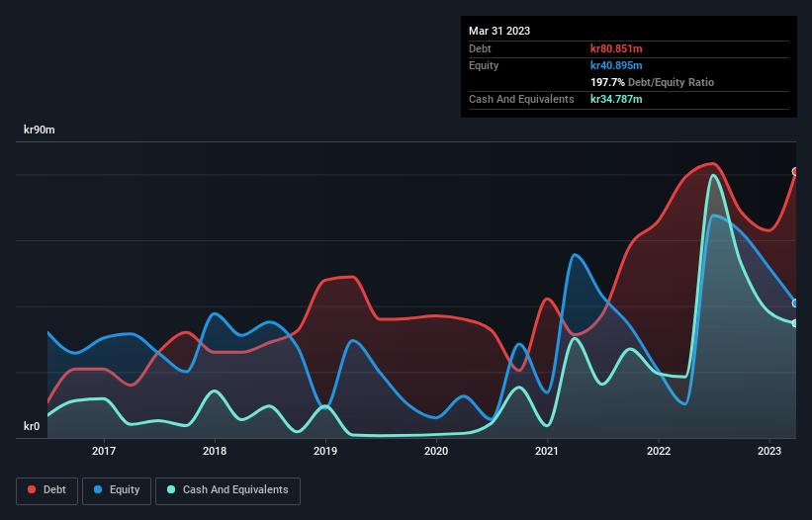Click the blue Equity legend dot
Screen dimensions: 812x520
click(98, 489)
